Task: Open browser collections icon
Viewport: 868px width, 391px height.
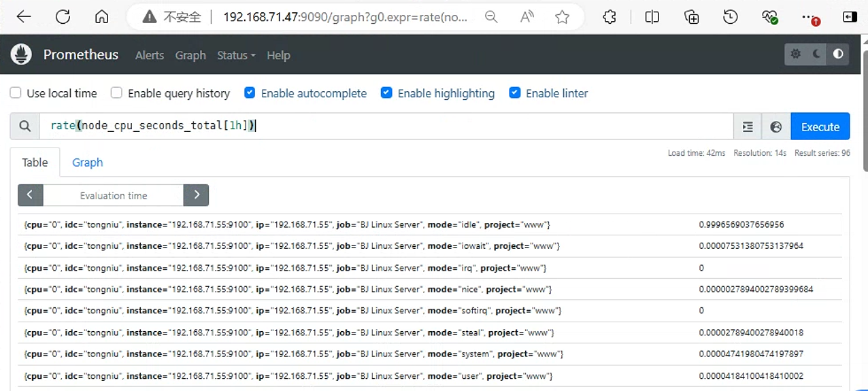Action: (691, 17)
